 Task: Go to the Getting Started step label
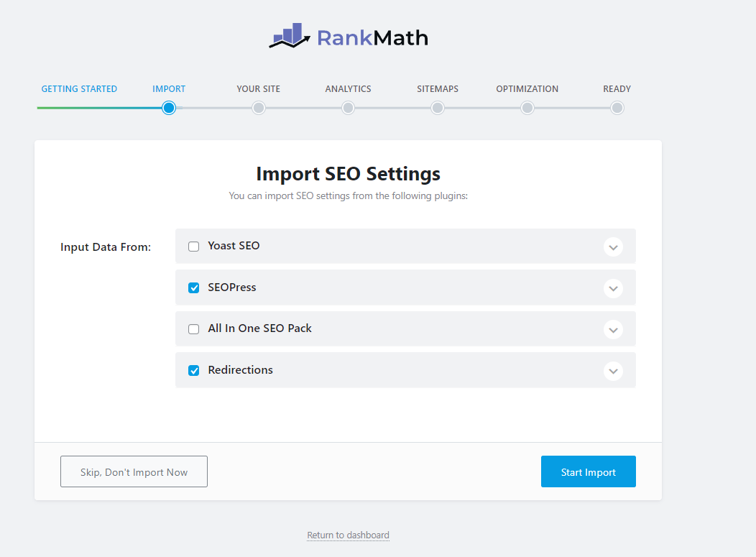tap(79, 89)
